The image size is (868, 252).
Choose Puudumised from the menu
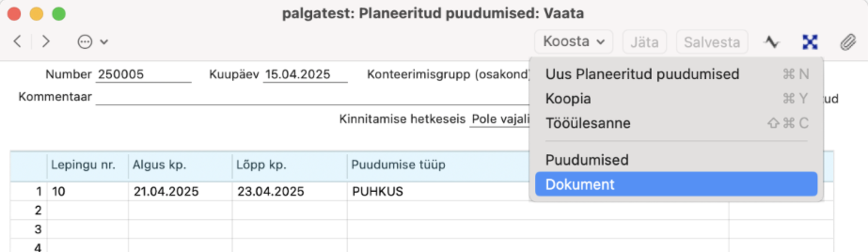tap(587, 160)
